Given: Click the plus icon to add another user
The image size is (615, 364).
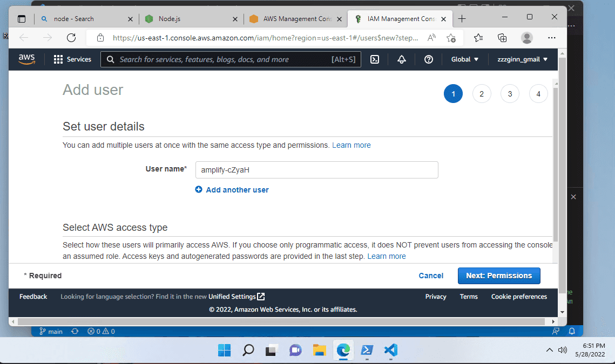Looking at the screenshot, I should point(199,190).
